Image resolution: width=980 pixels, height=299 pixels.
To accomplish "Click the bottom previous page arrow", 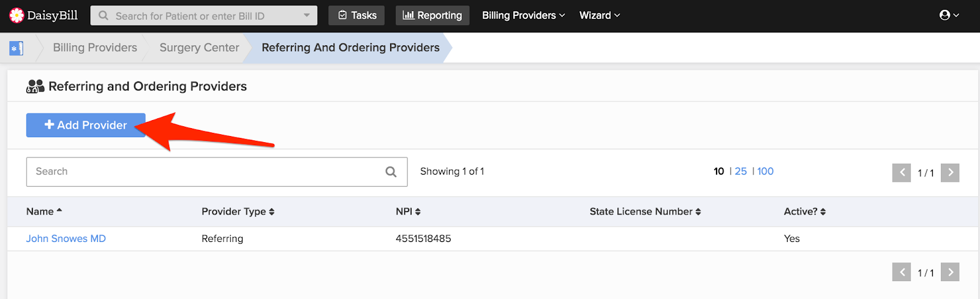I will tap(902, 272).
